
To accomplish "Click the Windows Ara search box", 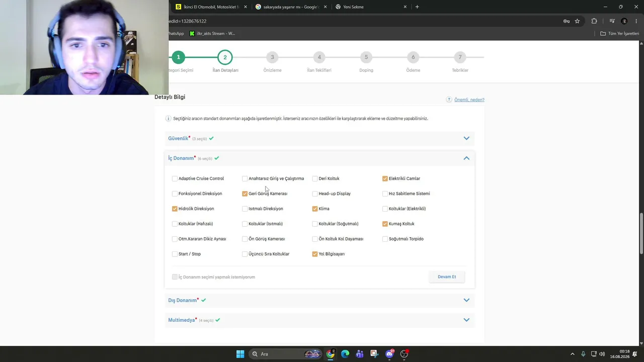I will (x=286, y=354).
